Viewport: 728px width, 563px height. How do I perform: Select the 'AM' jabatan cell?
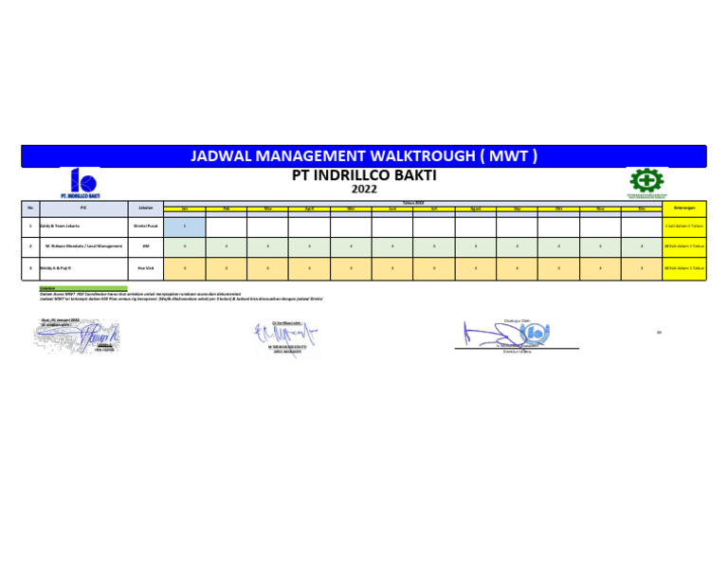click(146, 246)
